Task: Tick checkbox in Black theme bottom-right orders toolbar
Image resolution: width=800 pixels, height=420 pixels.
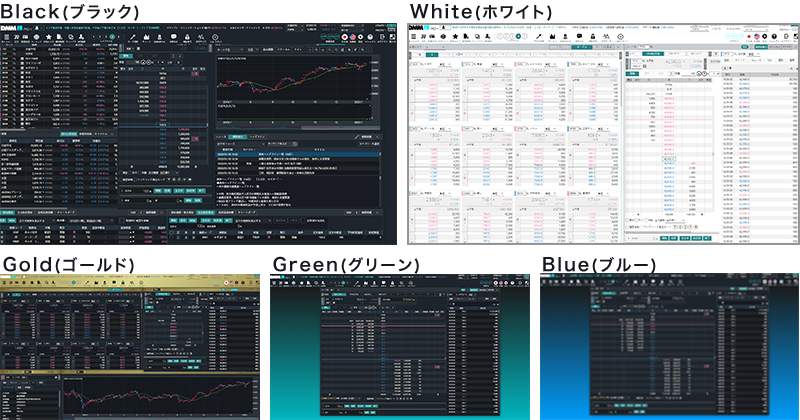Action: point(303,220)
